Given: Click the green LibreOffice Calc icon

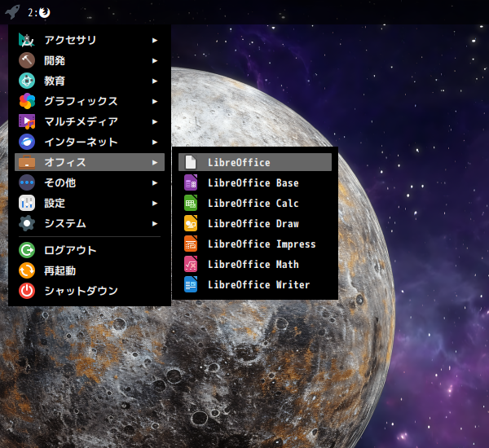Looking at the screenshot, I should click(x=191, y=204).
